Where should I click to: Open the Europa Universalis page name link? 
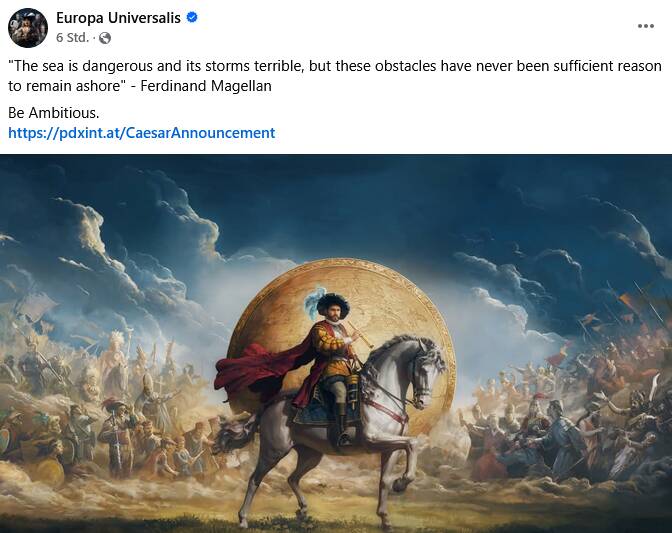118,18
